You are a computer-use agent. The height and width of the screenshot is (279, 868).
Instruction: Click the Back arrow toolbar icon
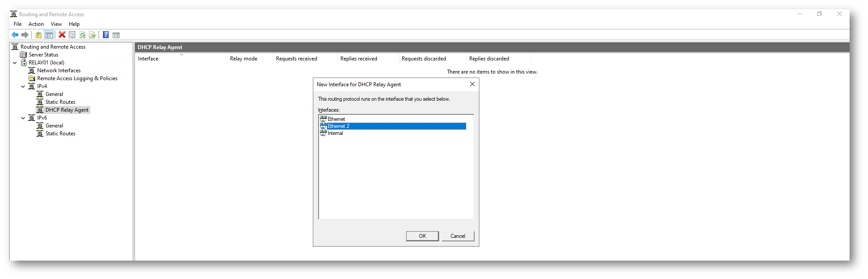pos(15,35)
